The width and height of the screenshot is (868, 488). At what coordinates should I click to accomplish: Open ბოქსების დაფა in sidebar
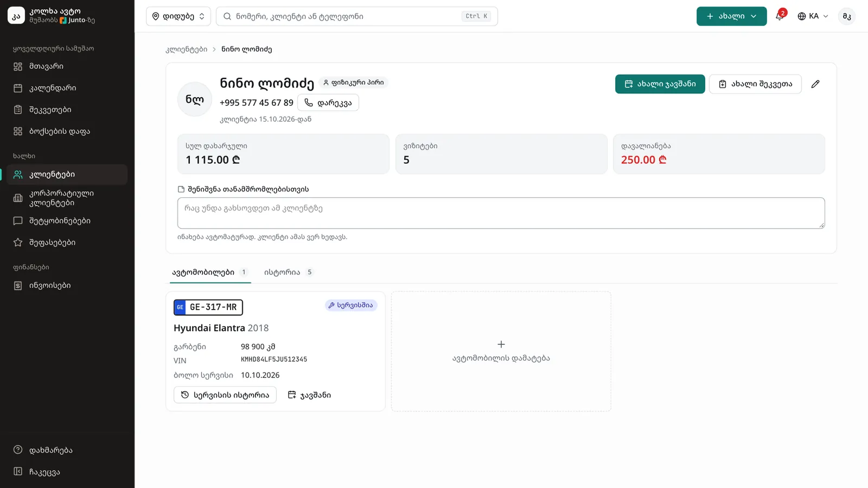click(x=67, y=131)
